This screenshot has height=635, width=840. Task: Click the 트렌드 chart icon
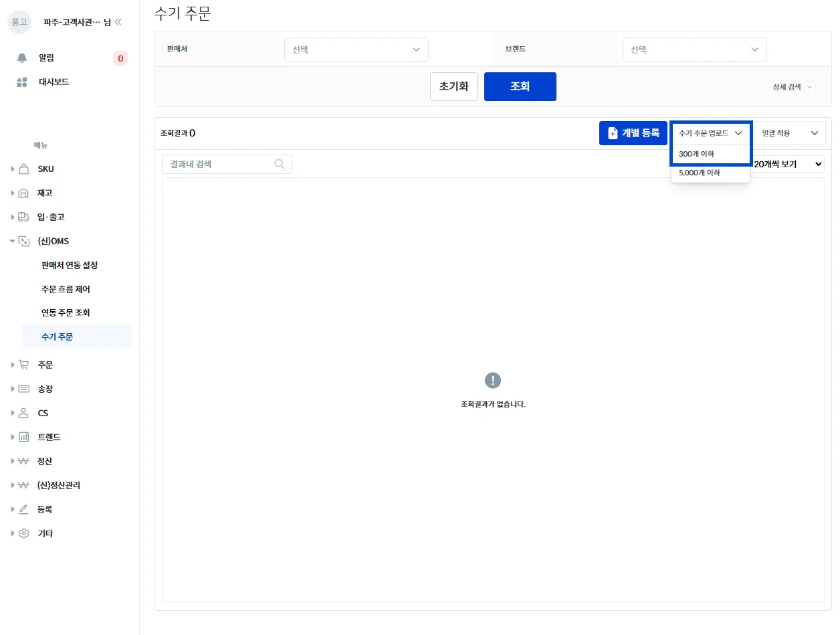(x=23, y=437)
